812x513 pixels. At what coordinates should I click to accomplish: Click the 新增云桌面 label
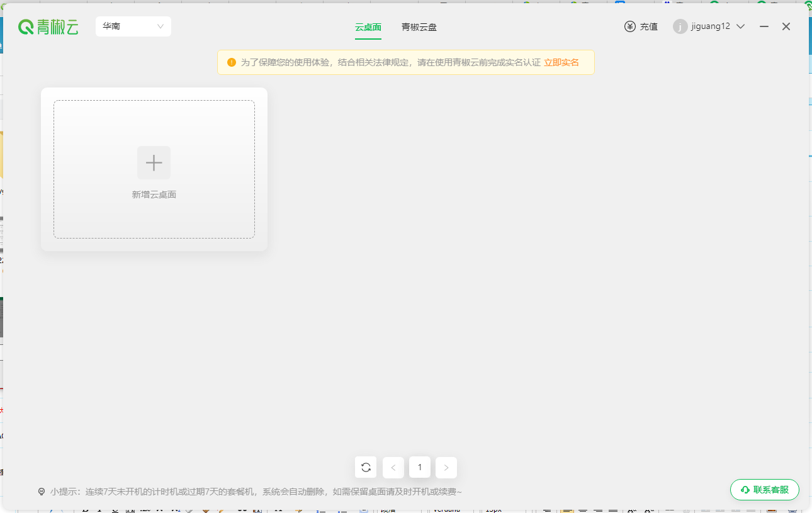pos(154,194)
